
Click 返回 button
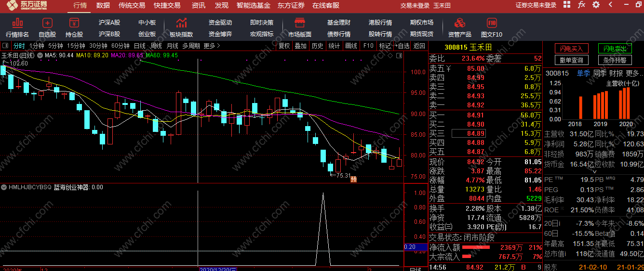tap(419, 46)
